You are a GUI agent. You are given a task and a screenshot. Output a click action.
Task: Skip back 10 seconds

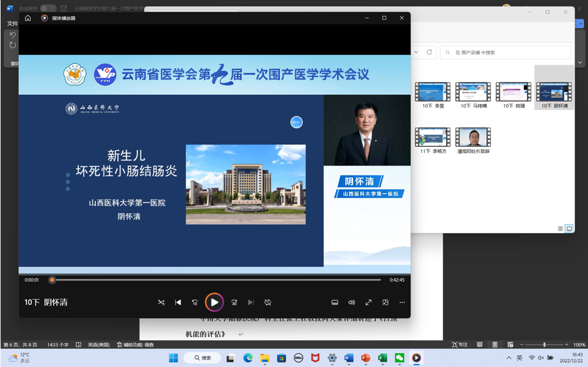pyautogui.click(x=195, y=302)
